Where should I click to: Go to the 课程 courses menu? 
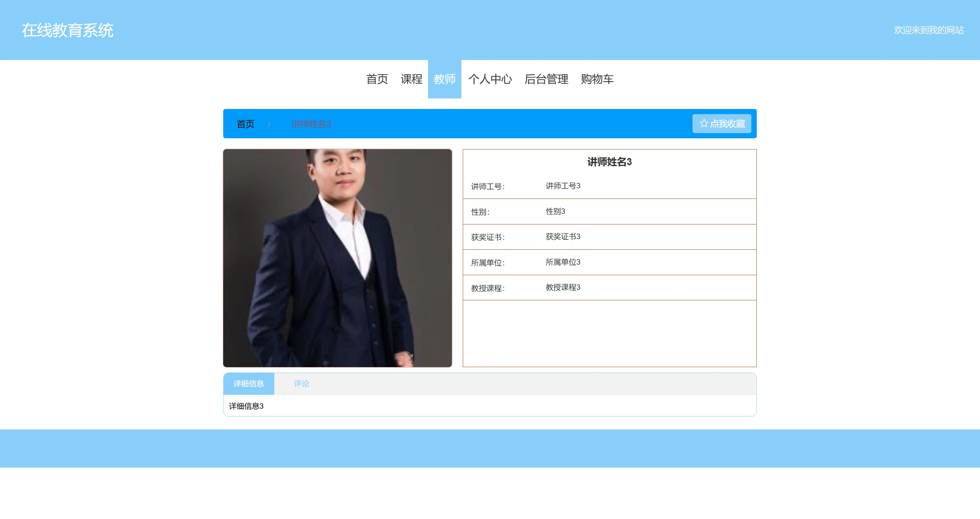pyautogui.click(x=411, y=79)
